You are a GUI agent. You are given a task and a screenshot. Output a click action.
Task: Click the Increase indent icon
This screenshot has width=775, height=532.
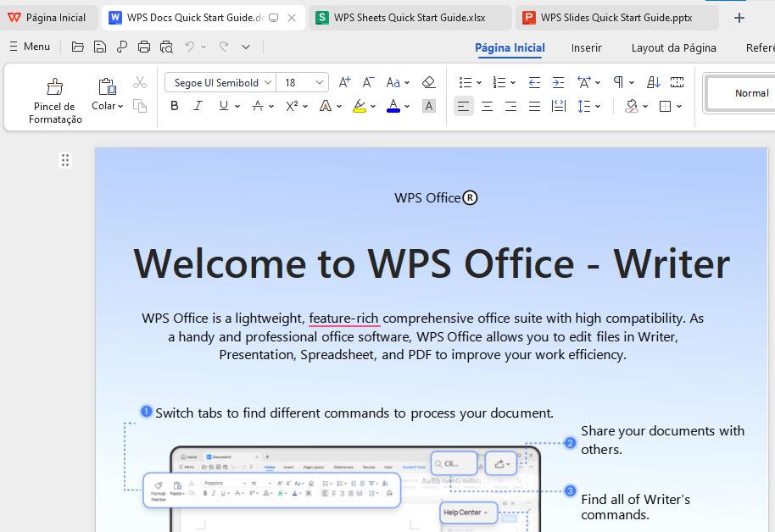click(558, 82)
